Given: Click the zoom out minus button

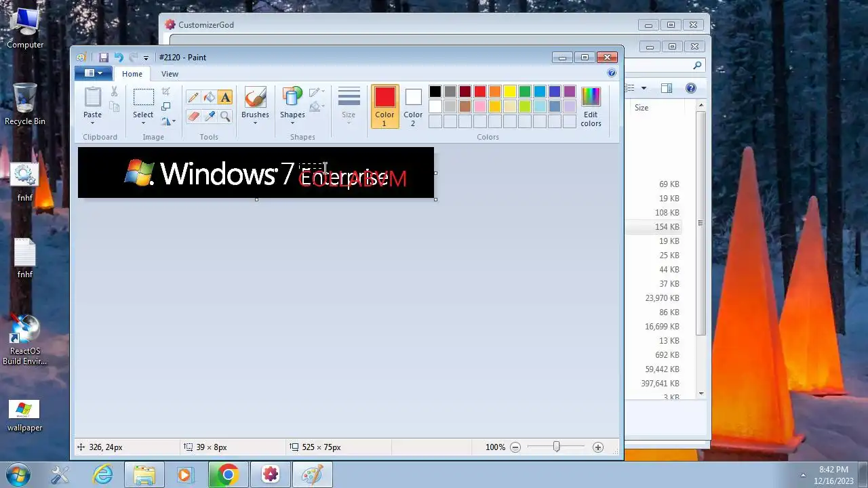Looking at the screenshot, I should [515, 447].
